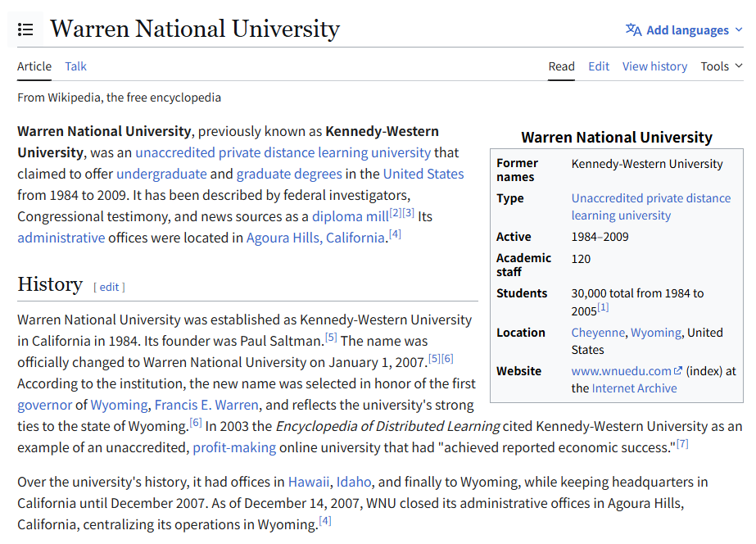Open the View history tab

[x=654, y=66]
